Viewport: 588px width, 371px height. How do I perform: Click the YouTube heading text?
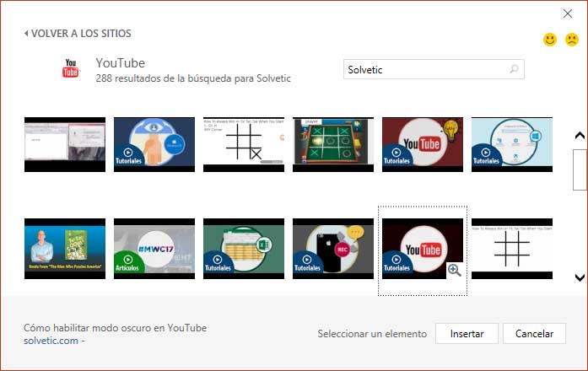click(x=121, y=62)
